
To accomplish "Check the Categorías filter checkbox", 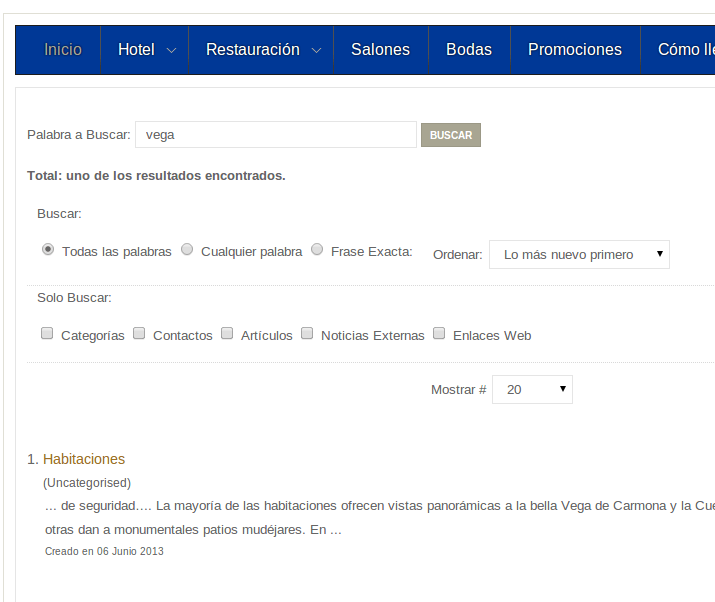I will click(x=47, y=333).
